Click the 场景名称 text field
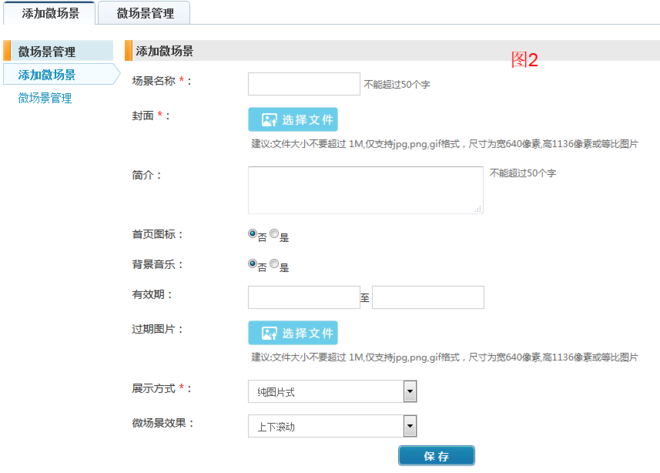This screenshot has height=473, width=660. pyautogui.click(x=304, y=83)
